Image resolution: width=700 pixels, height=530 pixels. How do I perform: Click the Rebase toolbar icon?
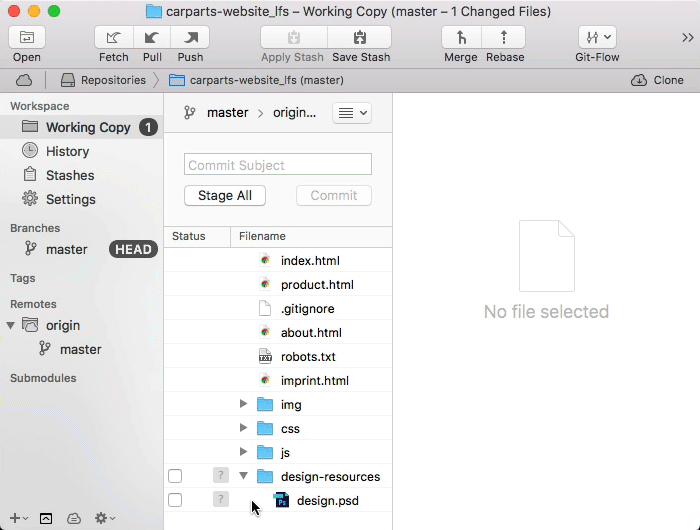tap(504, 38)
